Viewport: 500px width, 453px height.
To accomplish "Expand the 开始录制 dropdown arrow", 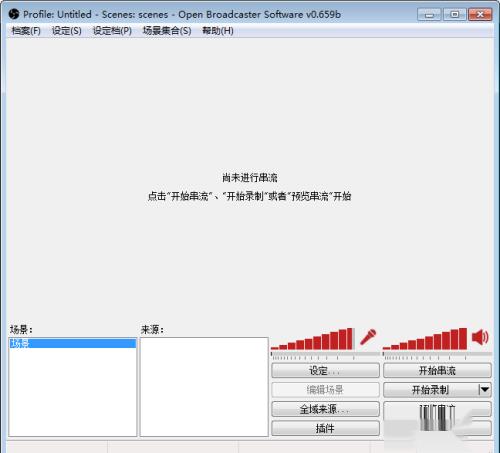I will [x=484, y=389].
